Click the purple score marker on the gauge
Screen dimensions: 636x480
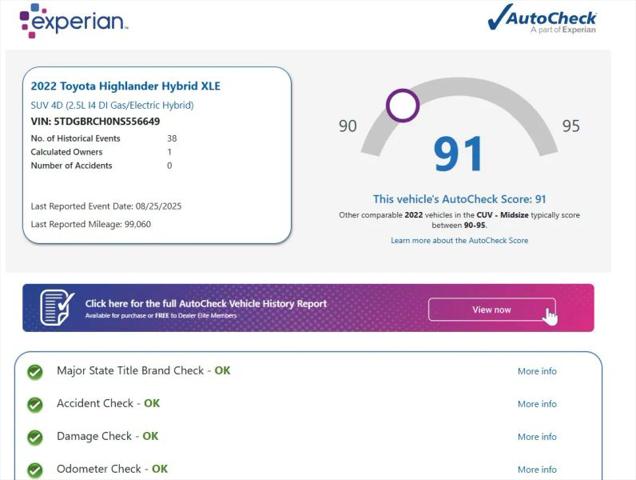[402, 105]
